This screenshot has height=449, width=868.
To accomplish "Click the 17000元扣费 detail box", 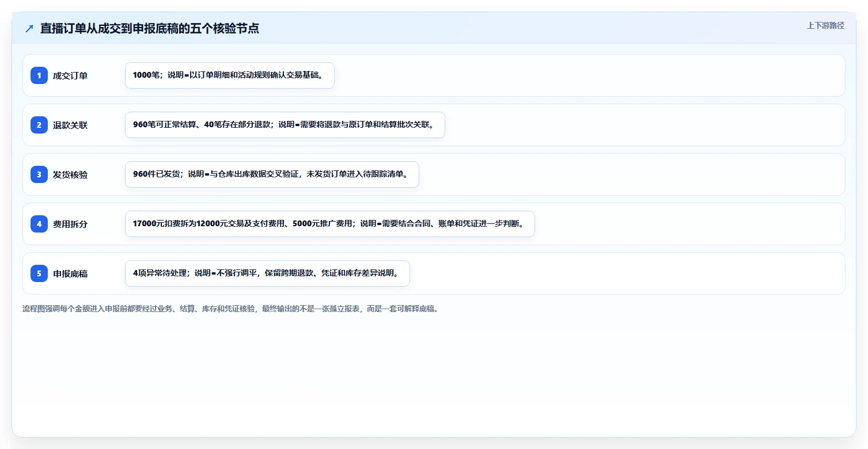I will (330, 224).
